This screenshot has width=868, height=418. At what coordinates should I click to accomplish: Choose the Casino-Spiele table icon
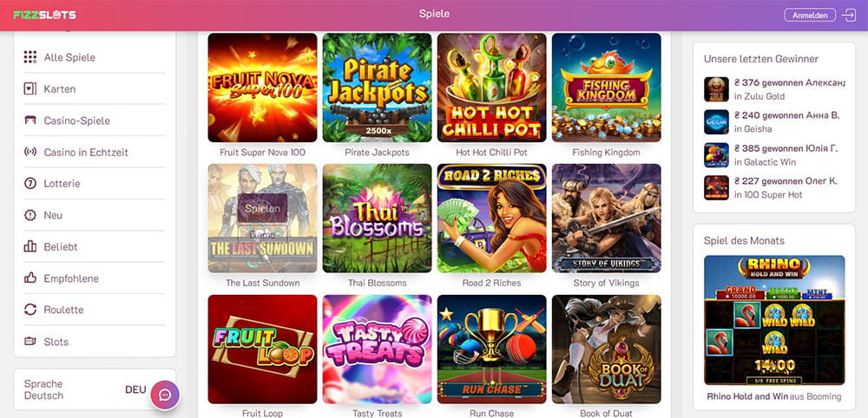[30, 121]
